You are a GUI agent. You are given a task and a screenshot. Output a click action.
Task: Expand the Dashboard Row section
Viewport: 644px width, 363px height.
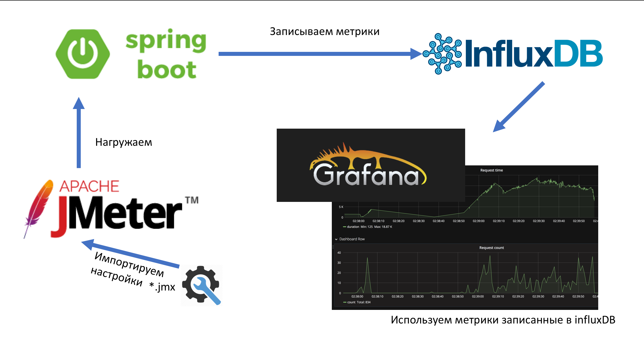335,239
